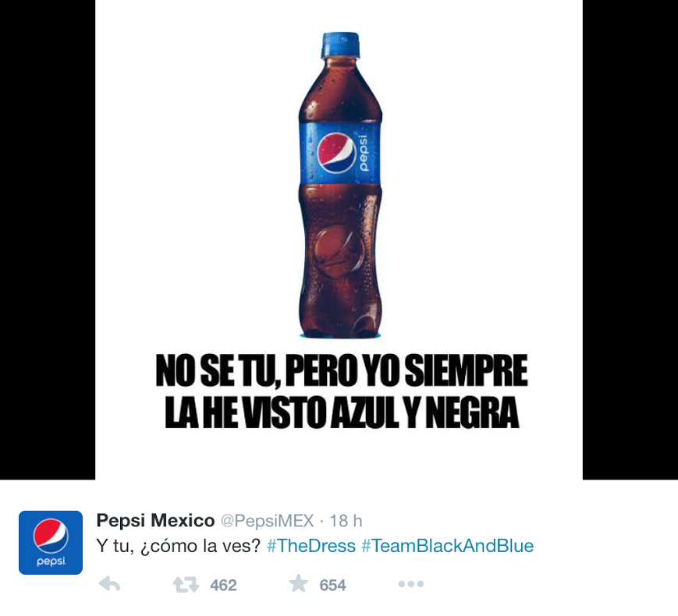
Task: Open the #TeamBlackAndBlue hashtag link
Action: (x=448, y=546)
